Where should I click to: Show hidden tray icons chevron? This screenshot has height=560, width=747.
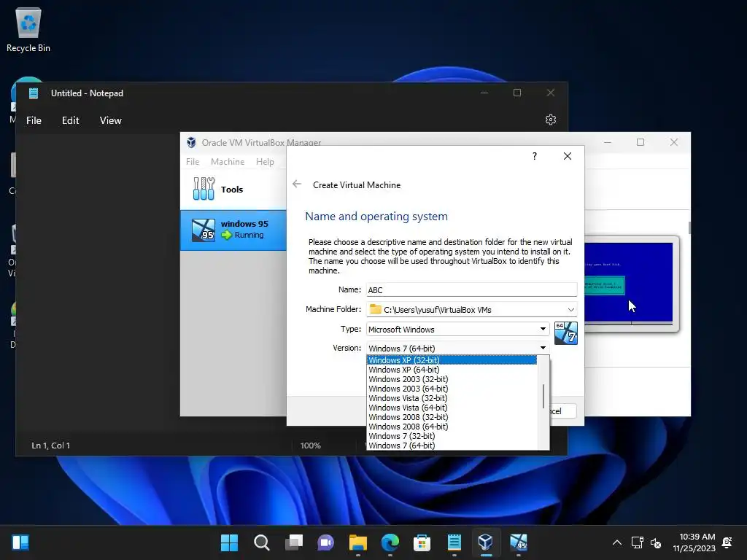[617, 542]
